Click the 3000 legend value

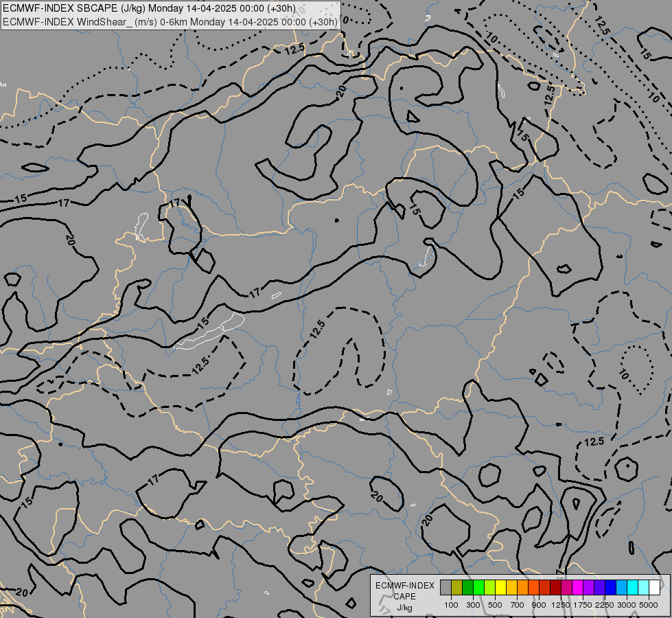coord(627,605)
